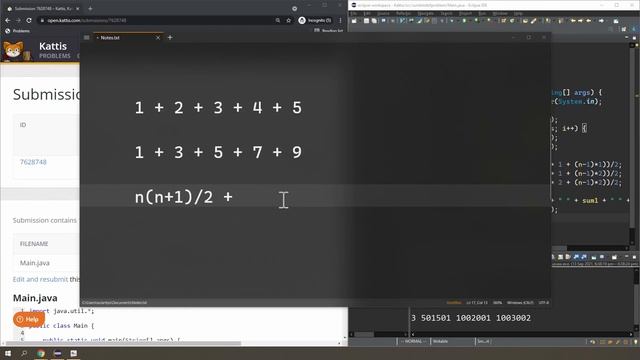The image size is (640, 360).
Task: Open the Eclipse Source menu
Action: click(383, 13)
